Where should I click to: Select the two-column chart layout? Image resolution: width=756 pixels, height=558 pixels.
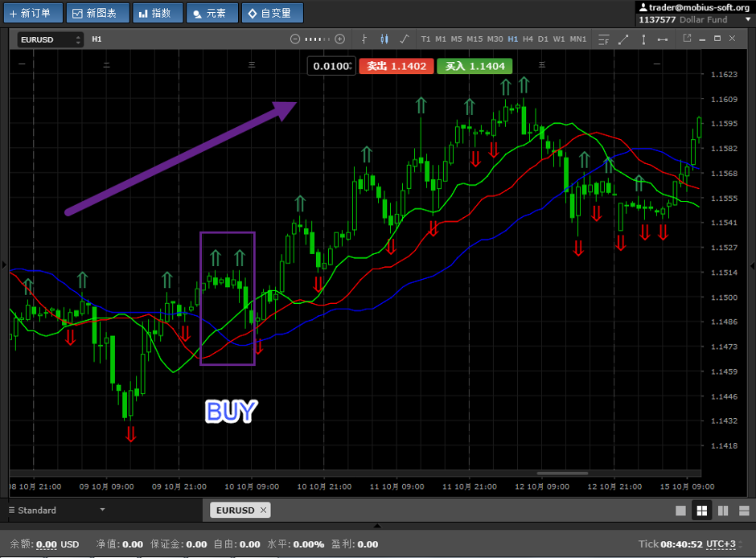point(722,511)
